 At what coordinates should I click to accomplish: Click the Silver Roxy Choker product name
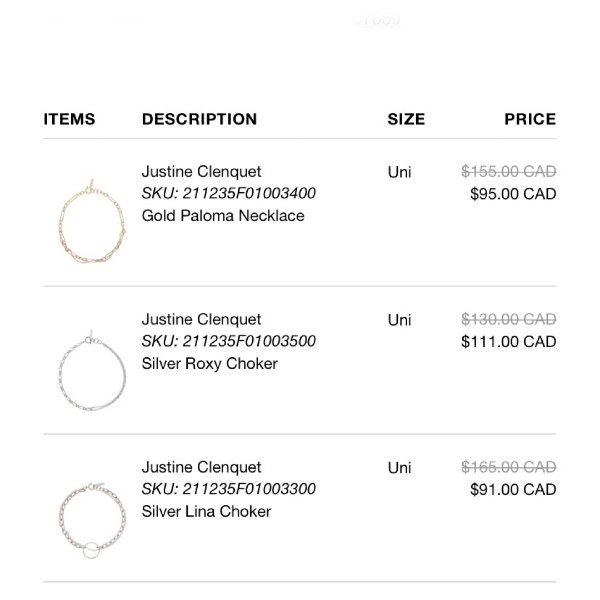tap(210, 363)
